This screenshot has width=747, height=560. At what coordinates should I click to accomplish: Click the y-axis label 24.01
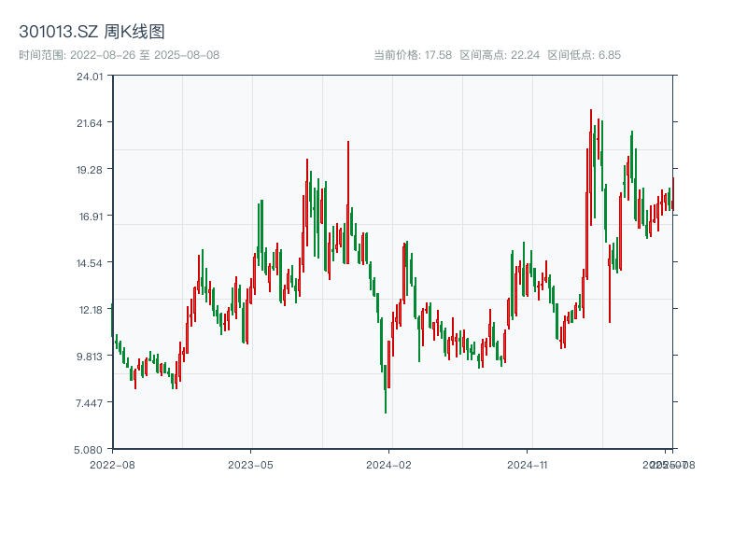(x=90, y=77)
